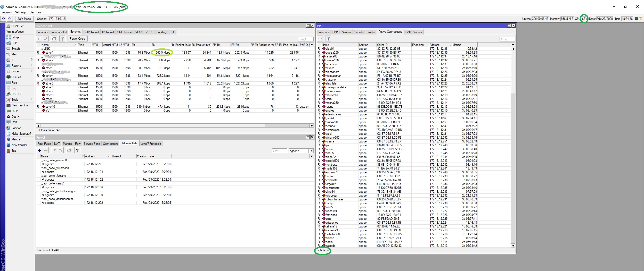The height and width of the screenshot is (271, 644).
Task: Toggle Safe Mode
Action: (24, 19)
